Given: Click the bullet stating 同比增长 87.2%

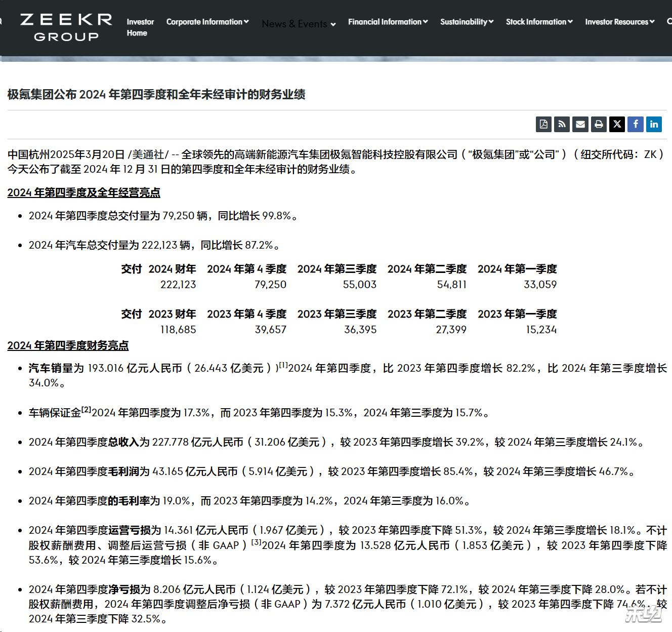Looking at the screenshot, I should click(x=155, y=245).
